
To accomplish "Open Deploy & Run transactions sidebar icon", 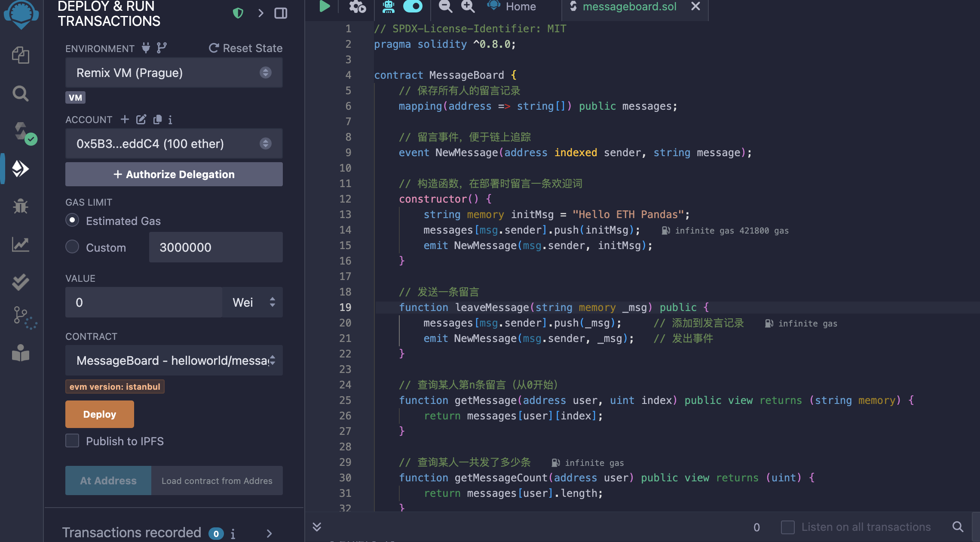I will coord(21,169).
